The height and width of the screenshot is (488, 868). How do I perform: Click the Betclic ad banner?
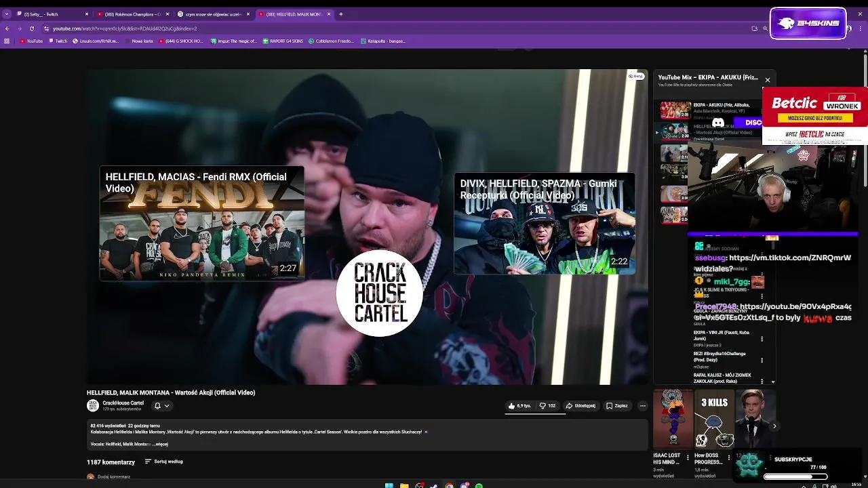(x=814, y=116)
